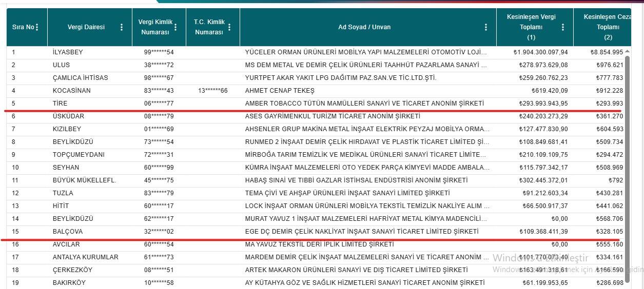Click the İLYASBEY tax office cell
The height and width of the screenshot is (289, 644).
pyautogui.click(x=68, y=52)
